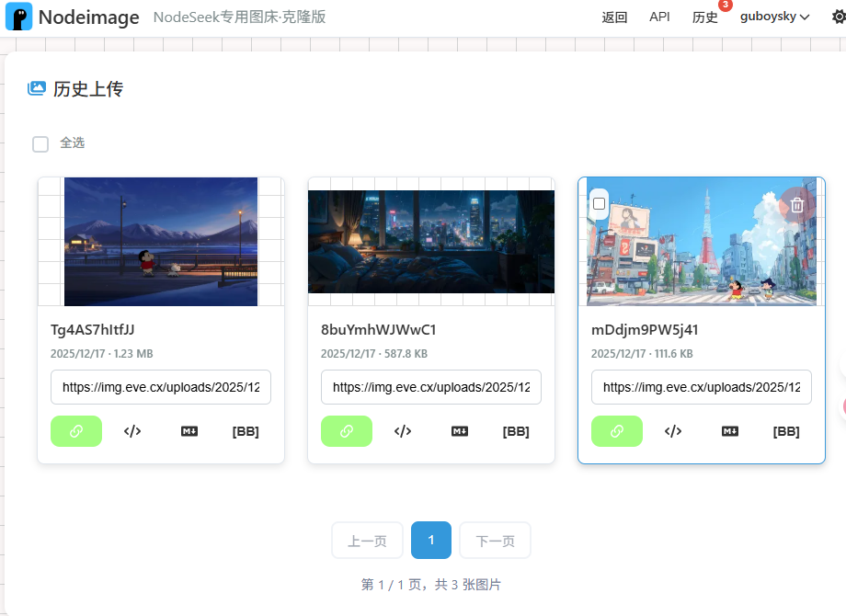
Task: Delete the mDdjm9PW5j41 image with trash icon
Action: point(796,205)
